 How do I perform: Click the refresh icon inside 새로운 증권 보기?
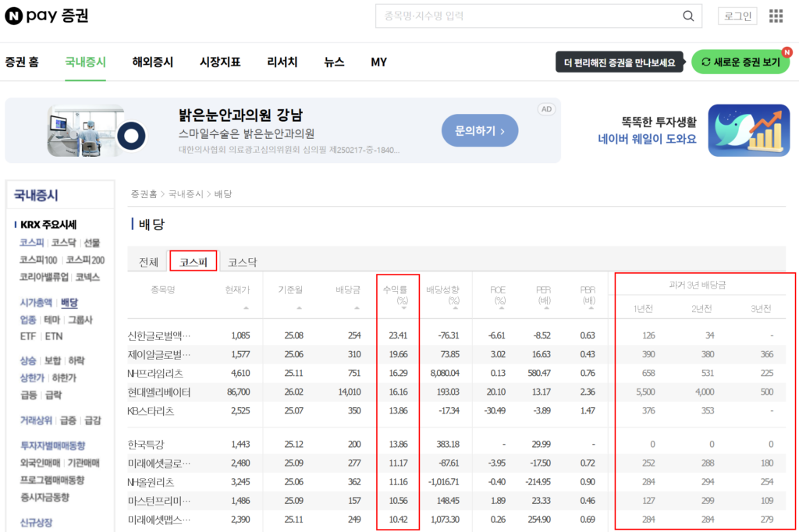(705, 60)
